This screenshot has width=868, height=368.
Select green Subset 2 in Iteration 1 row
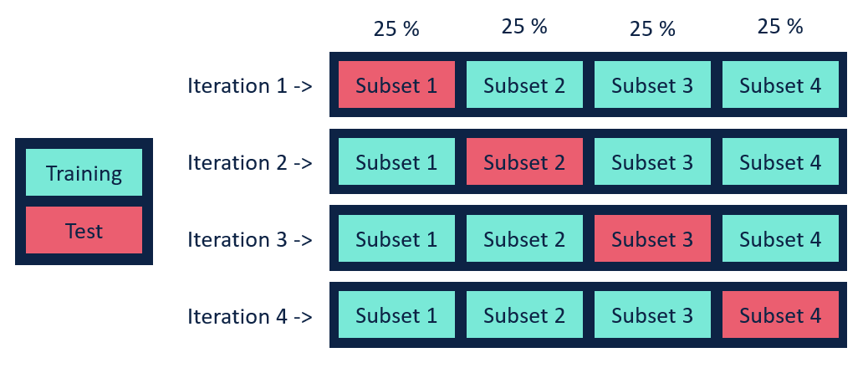click(524, 84)
